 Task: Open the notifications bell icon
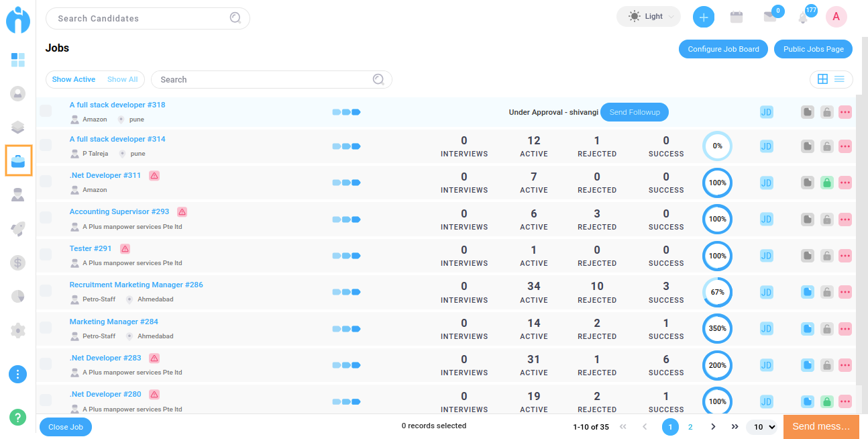803,18
